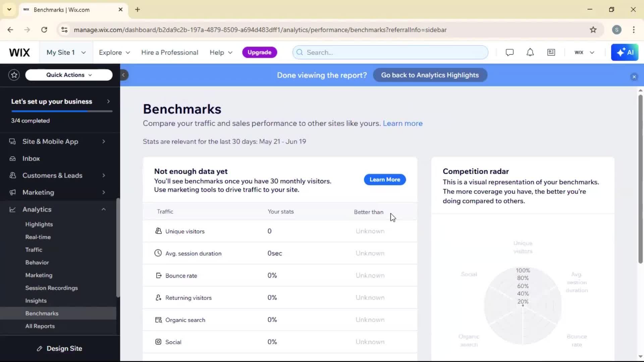This screenshot has height=362, width=644.
Task: Click the Organic search row icon
Action: 158,320
